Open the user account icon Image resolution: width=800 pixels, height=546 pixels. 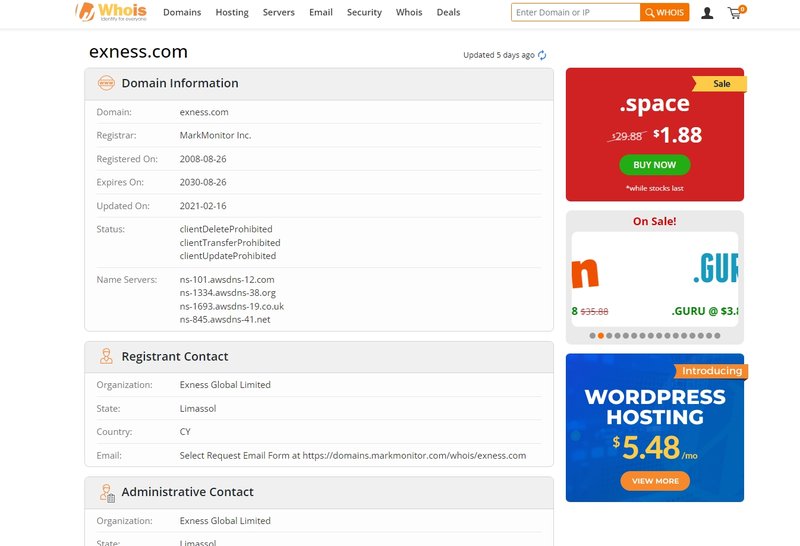[707, 13]
